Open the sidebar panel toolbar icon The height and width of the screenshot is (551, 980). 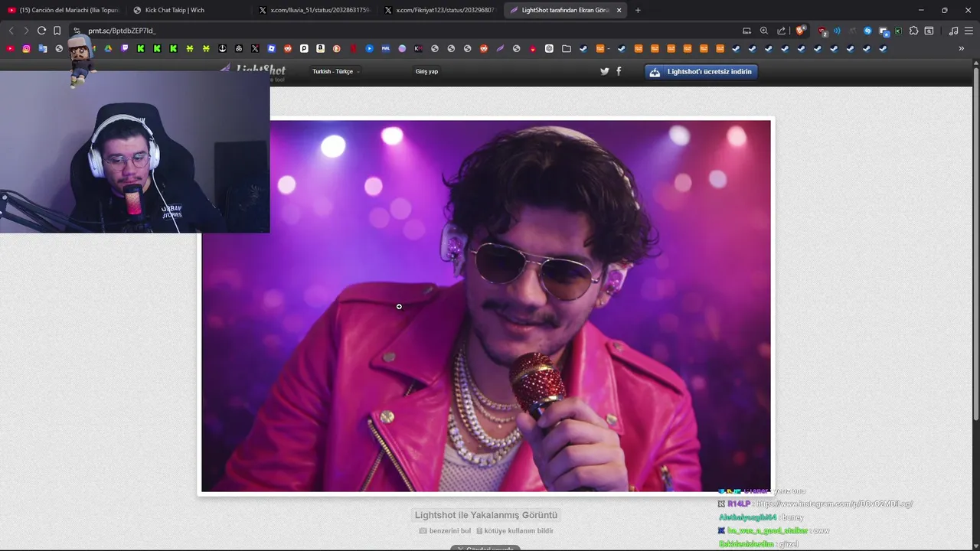tap(929, 31)
